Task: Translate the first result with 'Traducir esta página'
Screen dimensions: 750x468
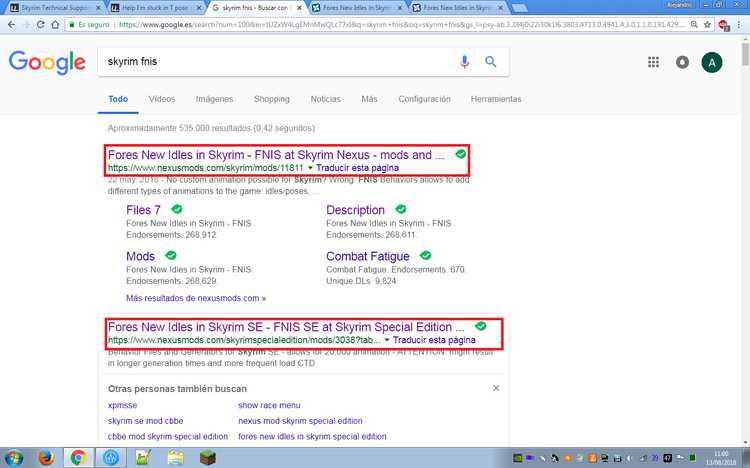Action: point(357,168)
